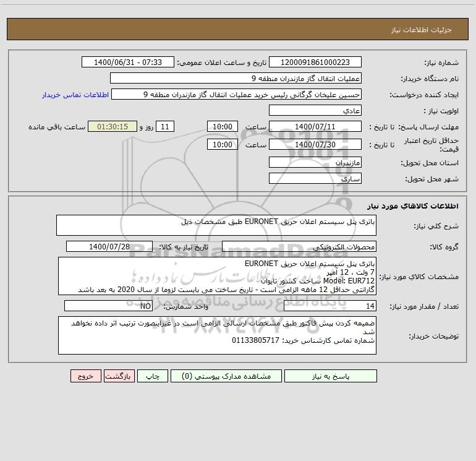Click the اطلاعات کالاهای مورد نیاز section heading
The height and width of the screenshot is (461, 476).
(x=412, y=205)
